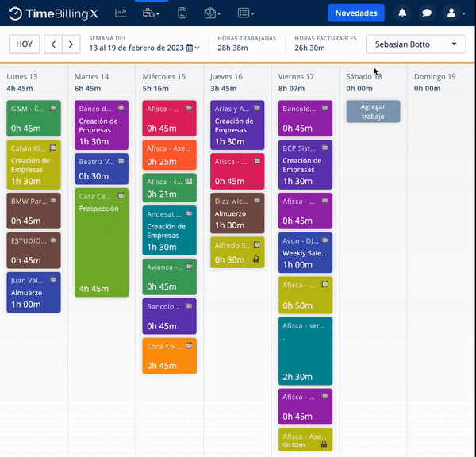The height and width of the screenshot is (457, 476).
Task: Expand the list navbar menu
Action: click(x=246, y=13)
